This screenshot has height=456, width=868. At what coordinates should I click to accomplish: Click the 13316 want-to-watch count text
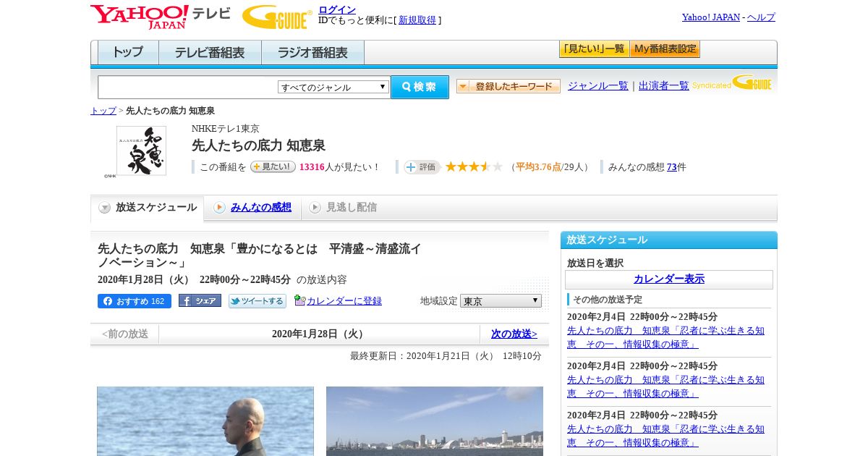click(x=312, y=167)
